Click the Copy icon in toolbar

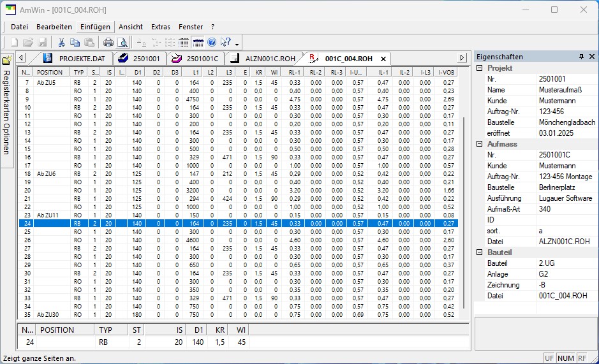tap(75, 43)
